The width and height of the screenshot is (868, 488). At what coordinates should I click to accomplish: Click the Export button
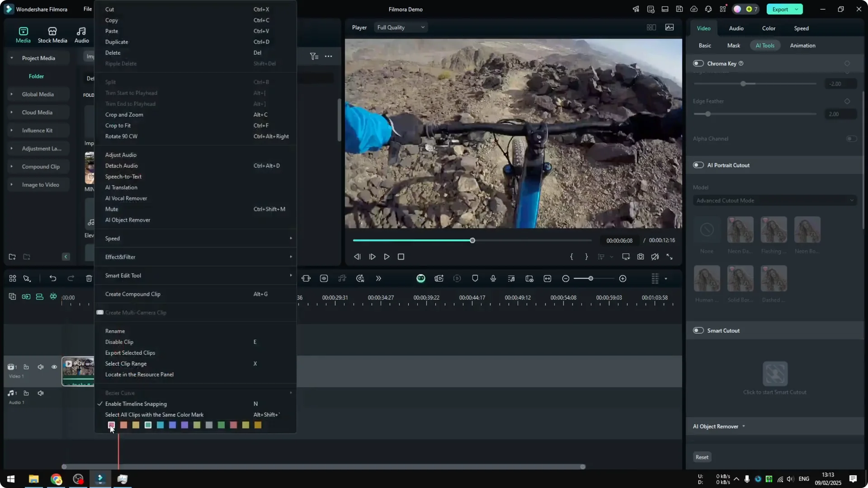(x=781, y=9)
